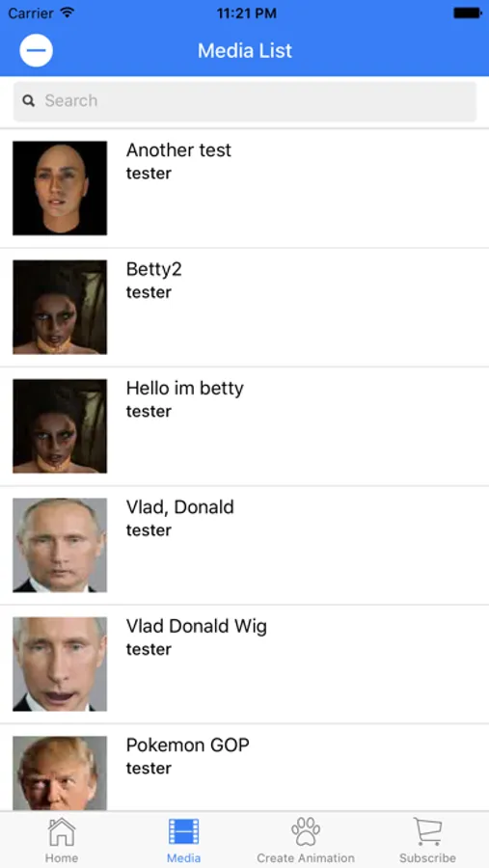Open the Vlad Donald Wig entry title
Screen dimensions: 489x868
coord(196,626)
